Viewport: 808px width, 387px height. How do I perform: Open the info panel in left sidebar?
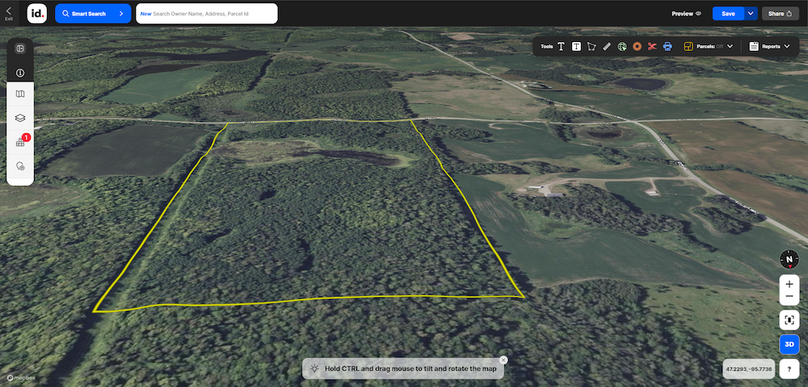point(20,73)
